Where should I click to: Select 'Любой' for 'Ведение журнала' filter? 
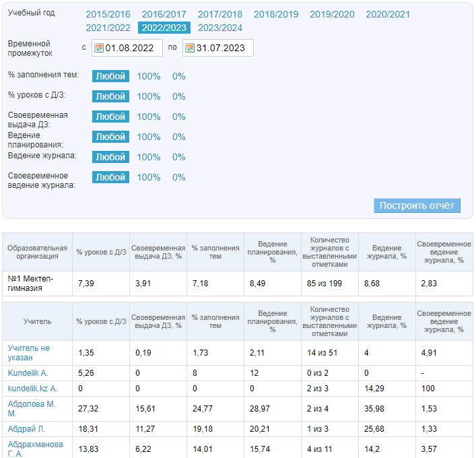[110, 157]
